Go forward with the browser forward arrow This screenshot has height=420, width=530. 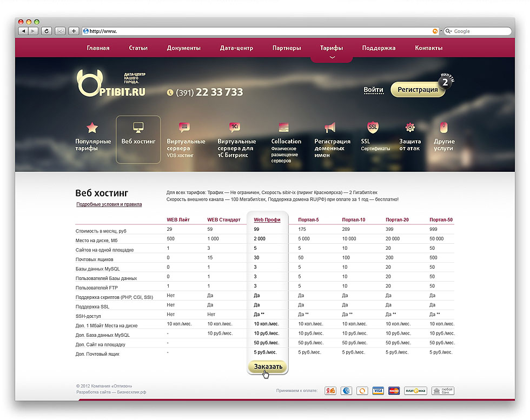[x=33, y=31]
